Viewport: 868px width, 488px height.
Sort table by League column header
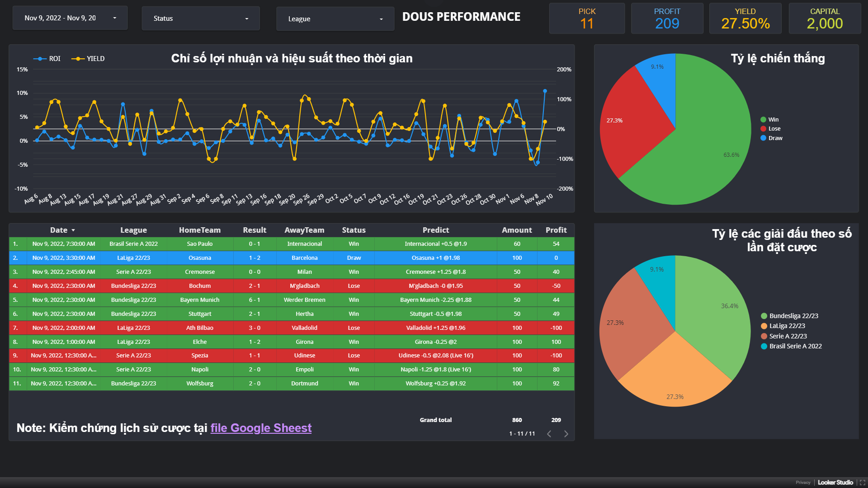click(x=133, y=230)
